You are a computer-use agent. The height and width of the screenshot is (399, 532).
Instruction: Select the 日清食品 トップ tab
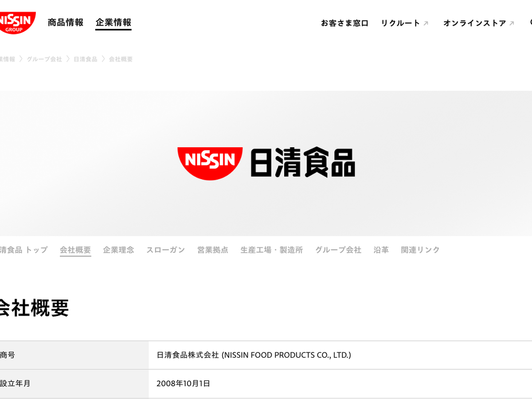[x=23, y=250]
